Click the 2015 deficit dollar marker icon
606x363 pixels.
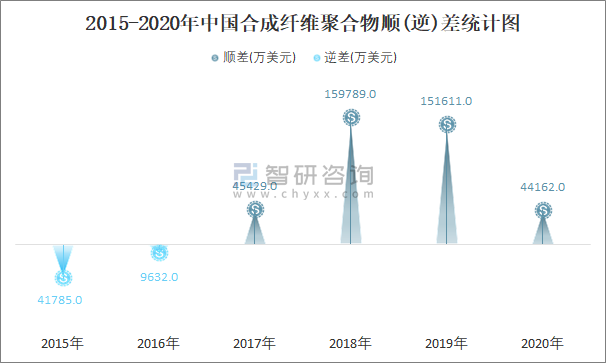63,277
